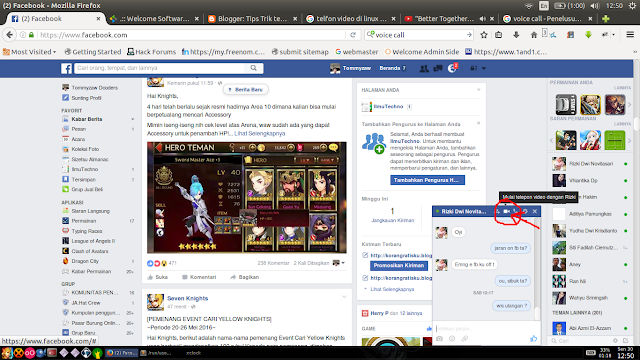The image size is (640, 360).
Task: Click the green download extension icon
Action: click(588, 35)
